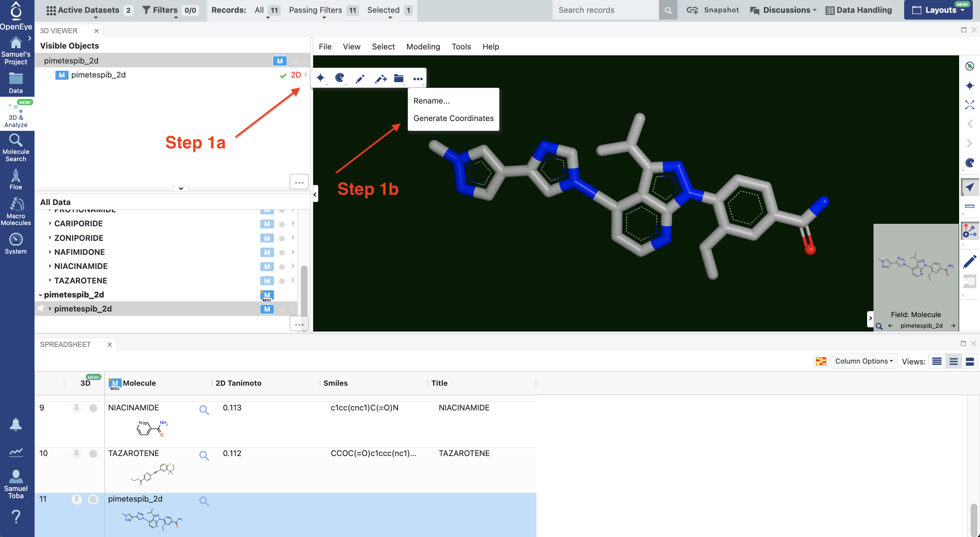Image resolution: width=980 pixels, height=537 pixels.
Task: Select the compact rows view button
Action: pyautogui.click(x=937, y=361)
